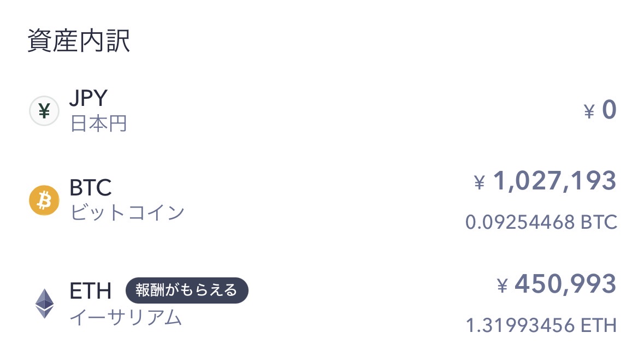Open the JPY ticker label
Image resolution: width=644 pixels, height=362 pixels.
point(88,99)
